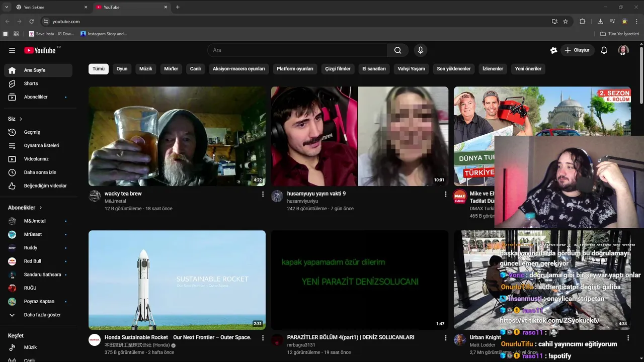Screen dimensions: 644x362
Task: Open the Poyraz Kaptan subscription
Action: (38, 302)
